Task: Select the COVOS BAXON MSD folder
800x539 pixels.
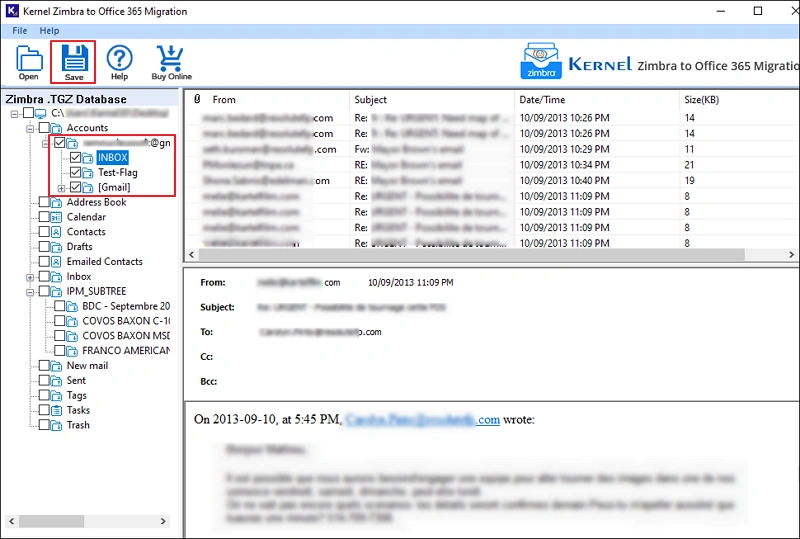Action: click(x=126, y=336)
